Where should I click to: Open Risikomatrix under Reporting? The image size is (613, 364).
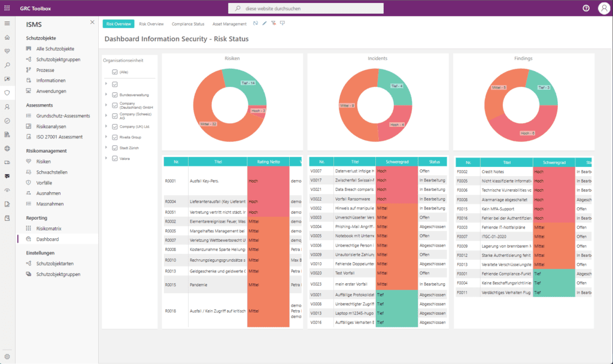49,228
